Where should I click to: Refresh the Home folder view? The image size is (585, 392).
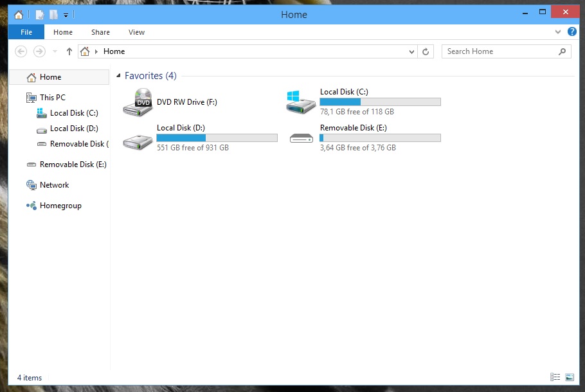pos(426,52)
